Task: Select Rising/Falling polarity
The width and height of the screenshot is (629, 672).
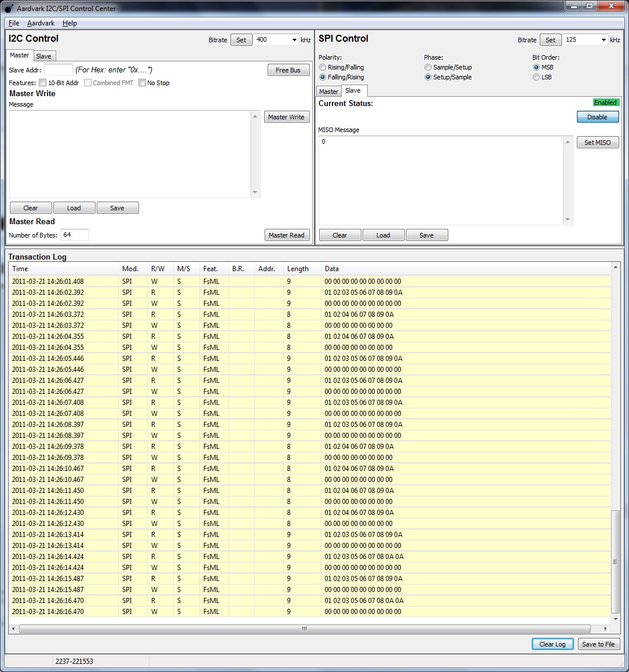Action: (323, 67)
